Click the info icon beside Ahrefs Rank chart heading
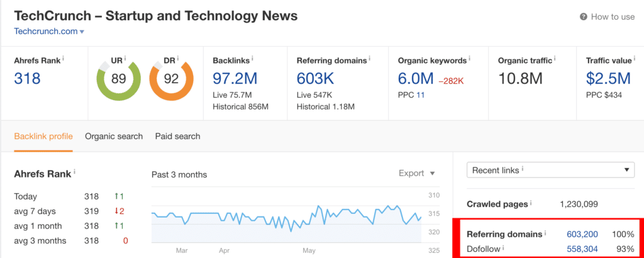The image size is (644, 258). [75, 172]
